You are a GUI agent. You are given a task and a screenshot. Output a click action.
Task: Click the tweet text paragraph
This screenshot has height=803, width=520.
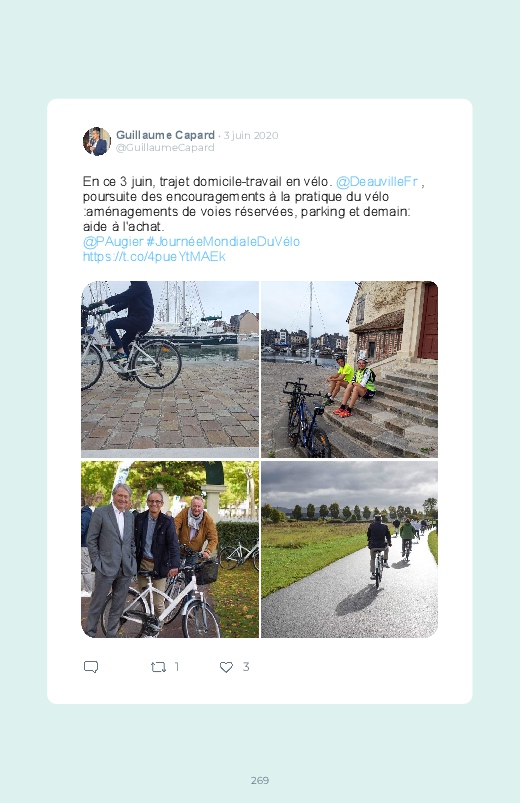click(254, 219)
